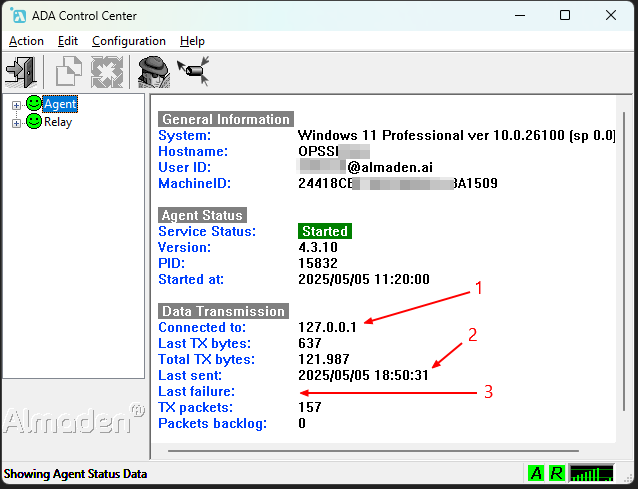Click the Total TX bytes value 121.987
638x489 pixels.
(x=323, y=359)
